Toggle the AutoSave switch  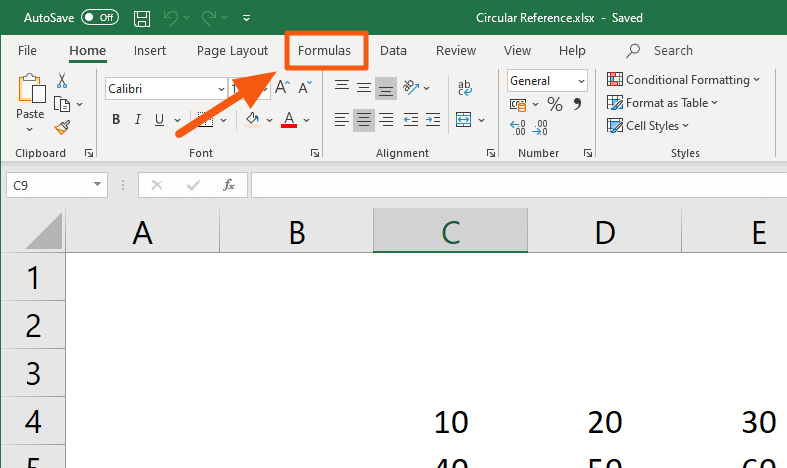pyautogui.click(x=100, y=18)
